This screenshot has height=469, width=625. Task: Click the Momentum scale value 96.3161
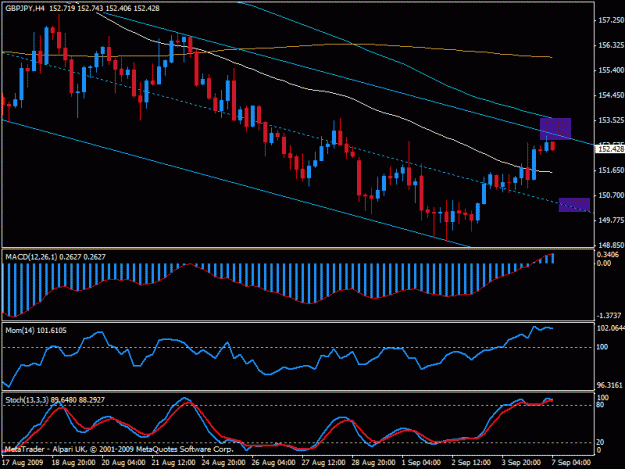[x=609, y=385]
